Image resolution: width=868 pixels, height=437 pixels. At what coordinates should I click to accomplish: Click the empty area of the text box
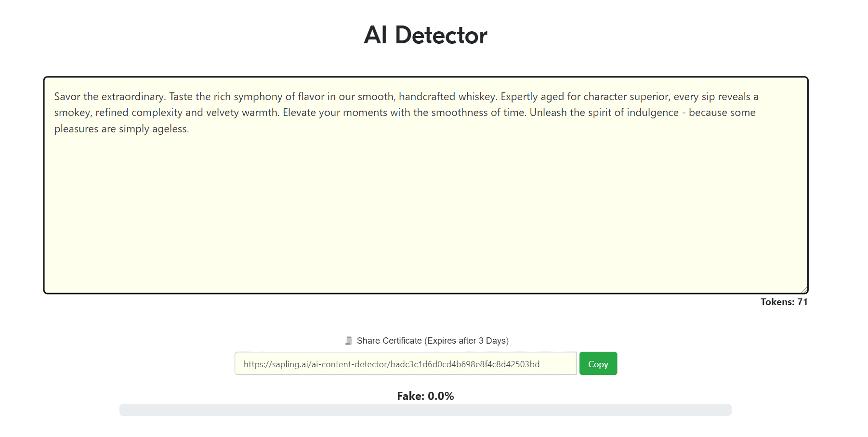[425, 212]
